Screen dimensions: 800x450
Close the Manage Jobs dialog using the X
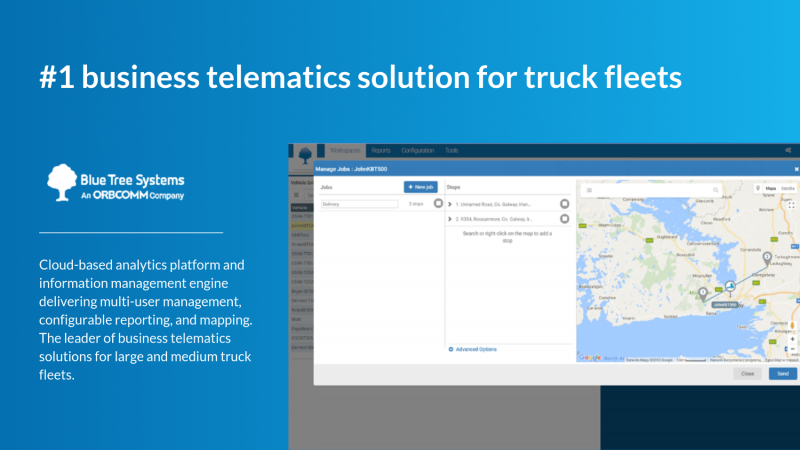(796, 169)
